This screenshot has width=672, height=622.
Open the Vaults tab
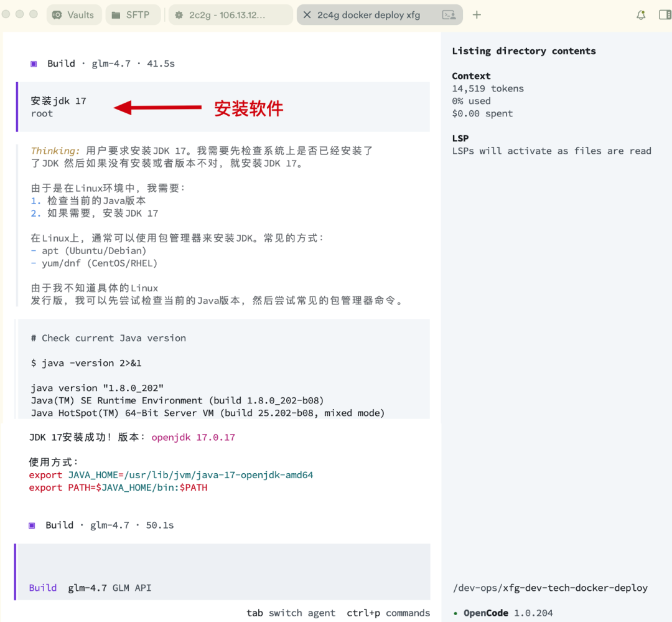pyautogui.click(x=74, y=15)
